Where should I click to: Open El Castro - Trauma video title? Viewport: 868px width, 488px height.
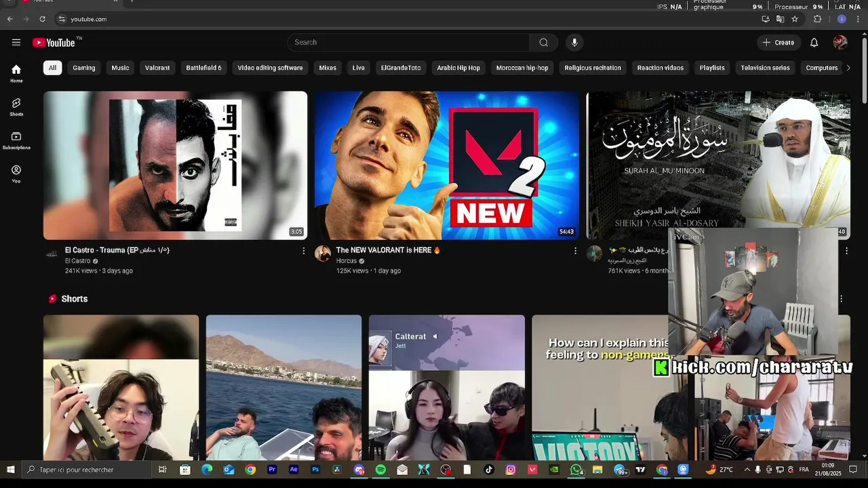click(x=117, y=250)
